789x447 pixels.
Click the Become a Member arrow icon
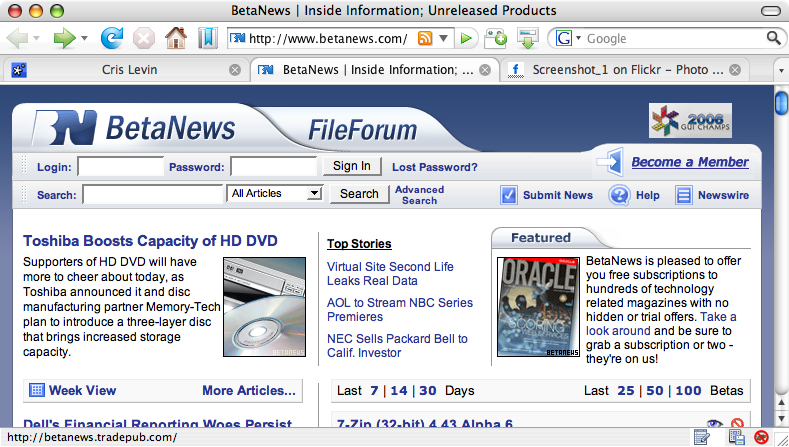[610, 162]
